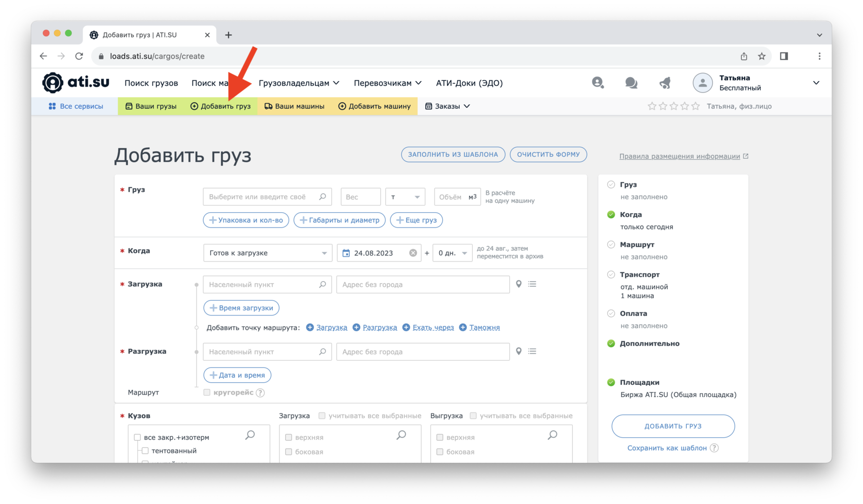Click the calendar icon at date 24.08.2023
The height and width of the screenshot is (504, 863).
(346, 253)
